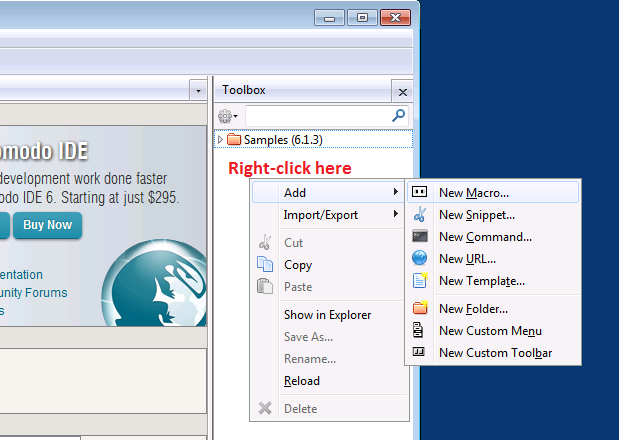
Task: Select Rename... in the context menu
Action: [x=329, y=359]
